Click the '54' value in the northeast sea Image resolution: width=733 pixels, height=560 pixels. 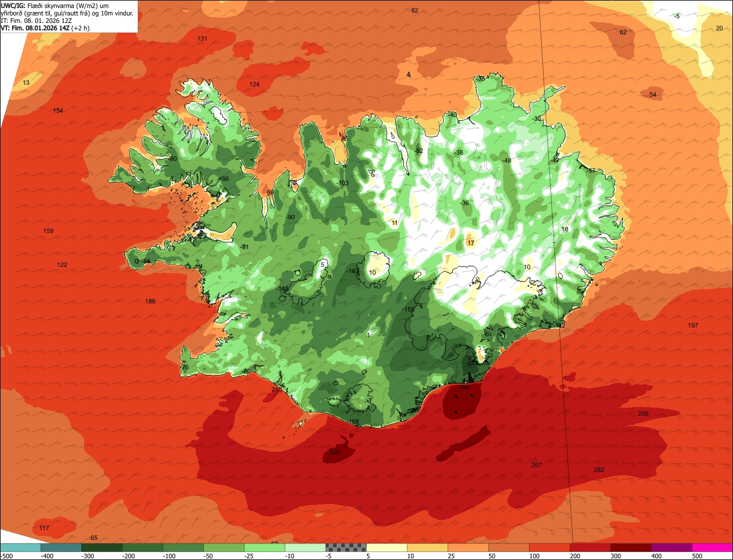point(653,95)
